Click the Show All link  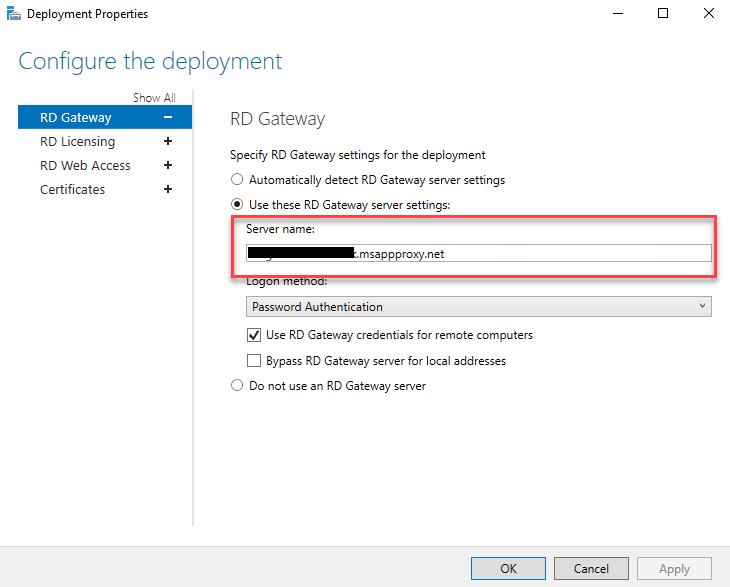coord(154,98)
